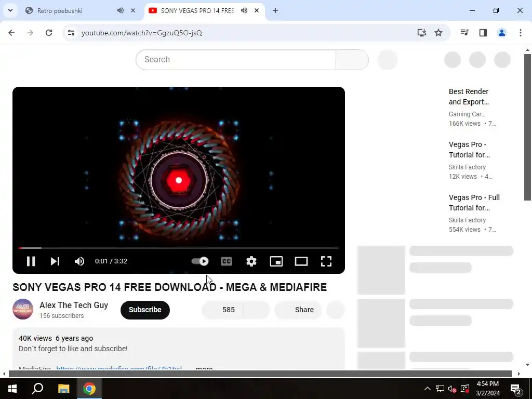Open the tab search dropdown
Image resolution: width=532 pixels, height=399 pixels.
click(x=10, y=10)
